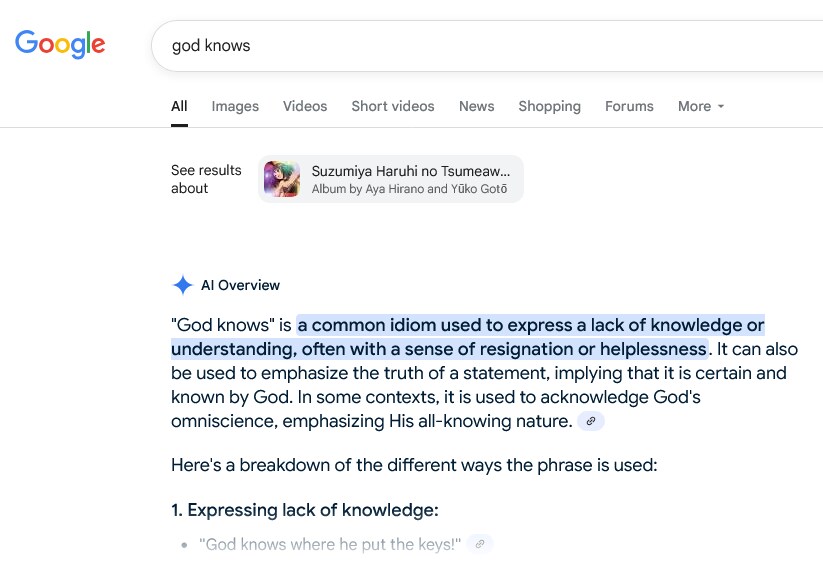
Task: Switch to the Images tab
Action: coord(235,106)
